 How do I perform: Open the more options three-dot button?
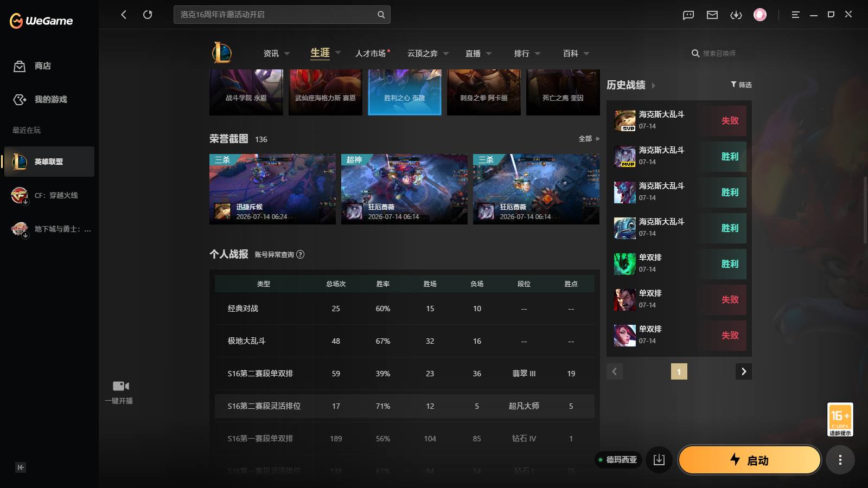click(840, 460)
